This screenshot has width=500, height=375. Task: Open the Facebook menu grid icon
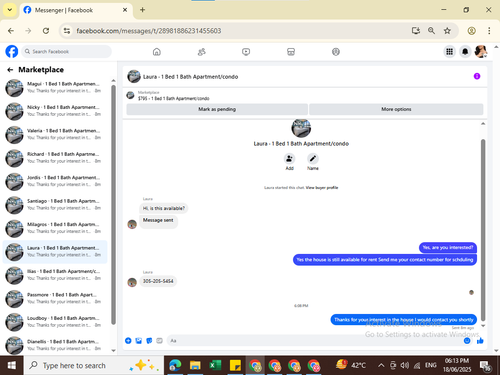[449, 52]
